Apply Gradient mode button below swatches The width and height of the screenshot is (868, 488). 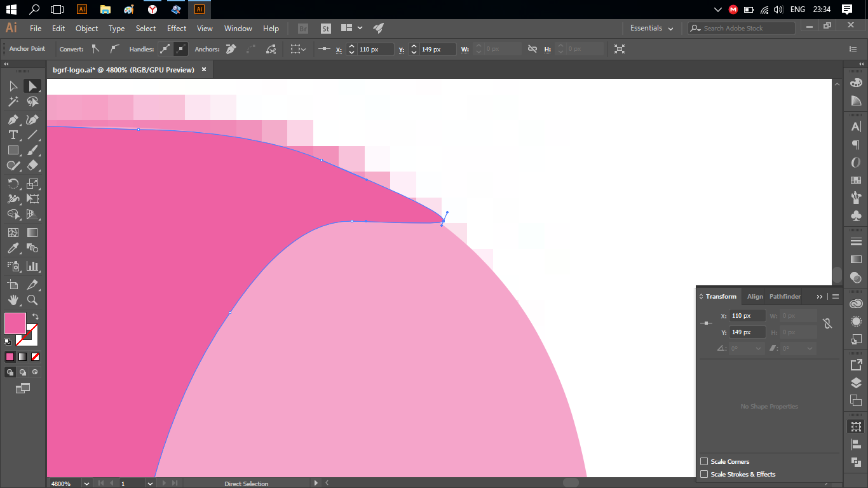[22, 357]
